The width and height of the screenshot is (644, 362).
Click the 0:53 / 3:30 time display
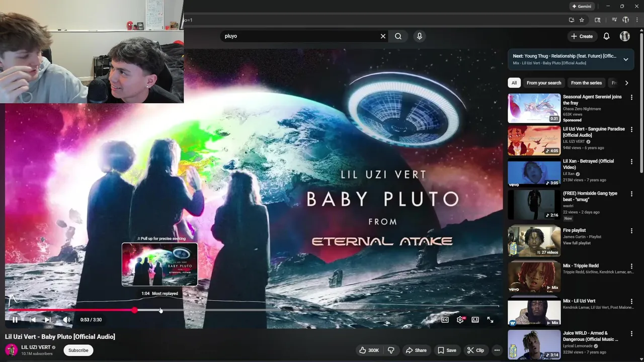point(91,320)
